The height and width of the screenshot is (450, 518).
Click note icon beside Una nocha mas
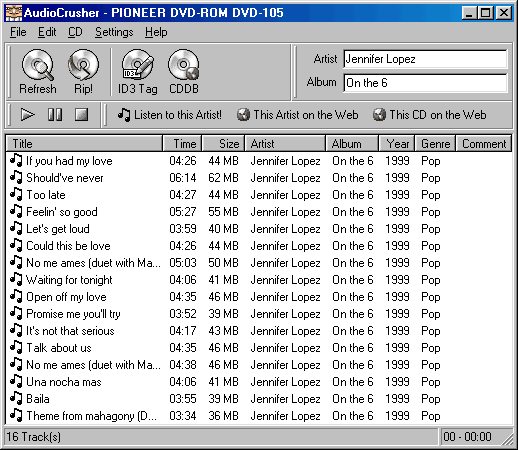coord(16,381)
